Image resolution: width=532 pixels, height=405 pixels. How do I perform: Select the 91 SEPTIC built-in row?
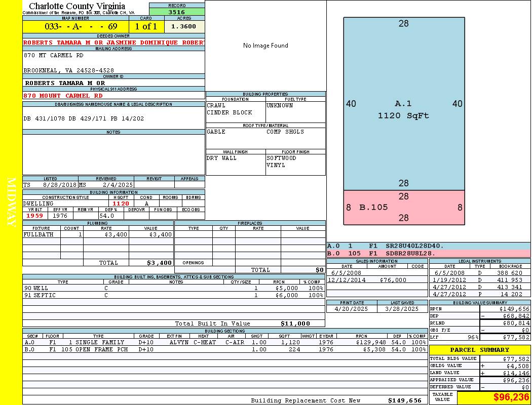(174, 296)
